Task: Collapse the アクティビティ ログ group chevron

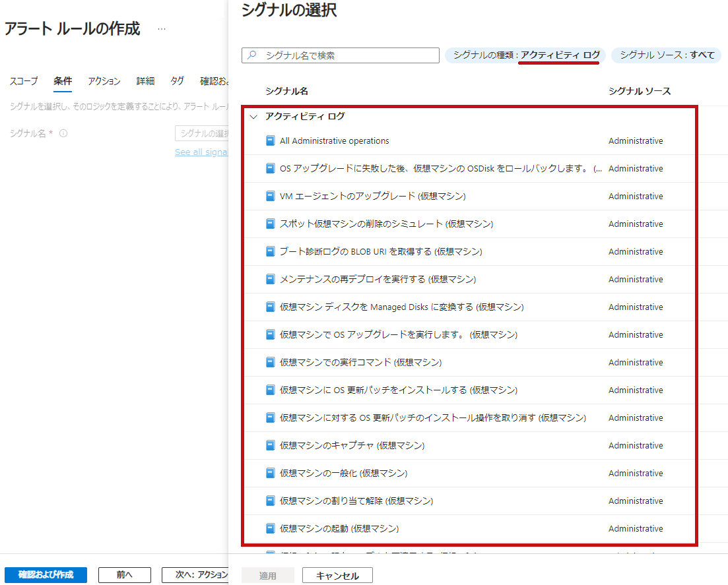Action: click(253, 117)
